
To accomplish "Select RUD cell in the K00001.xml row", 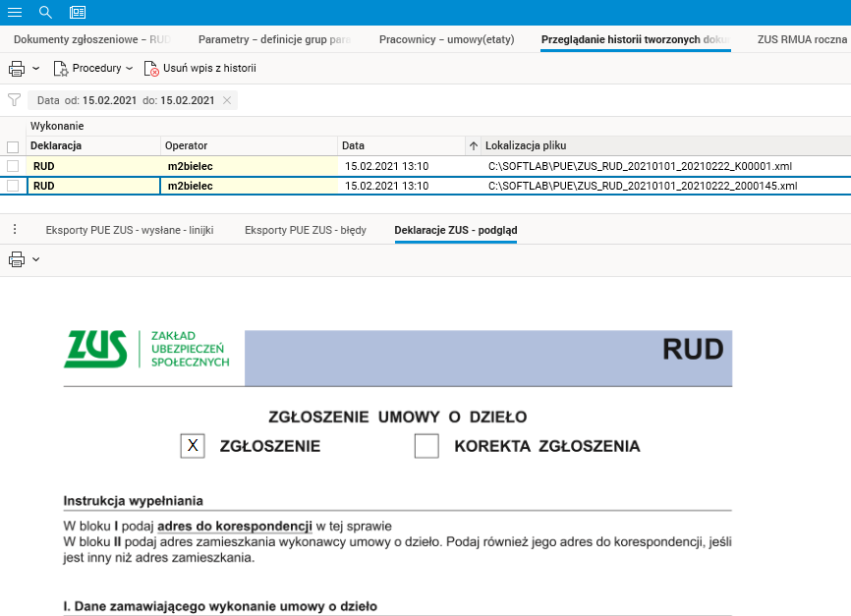I will (93, 166).
